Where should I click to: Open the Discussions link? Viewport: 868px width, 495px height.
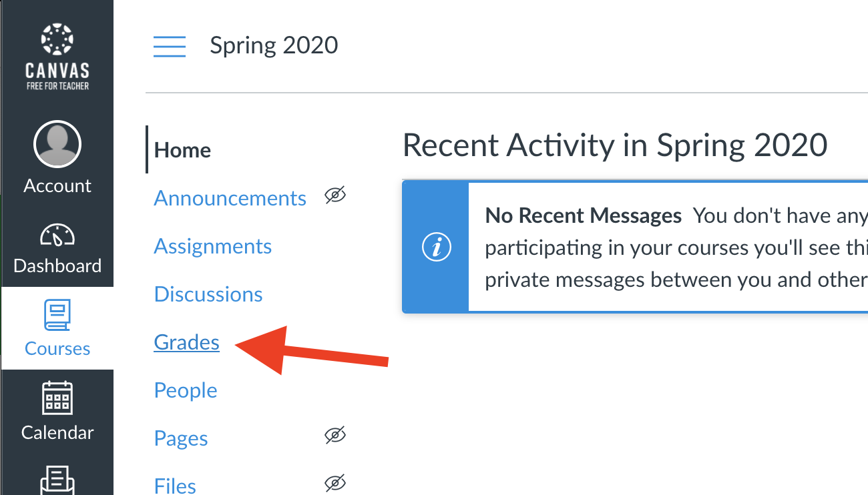[x=208, y=294]
